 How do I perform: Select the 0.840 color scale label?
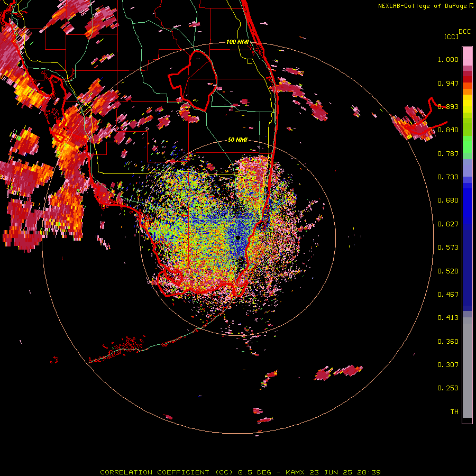pyautogui.click(x=448, y=130)
